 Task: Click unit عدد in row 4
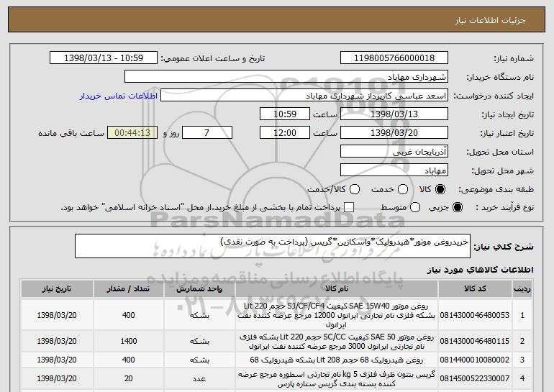click(x=199, y=378)
